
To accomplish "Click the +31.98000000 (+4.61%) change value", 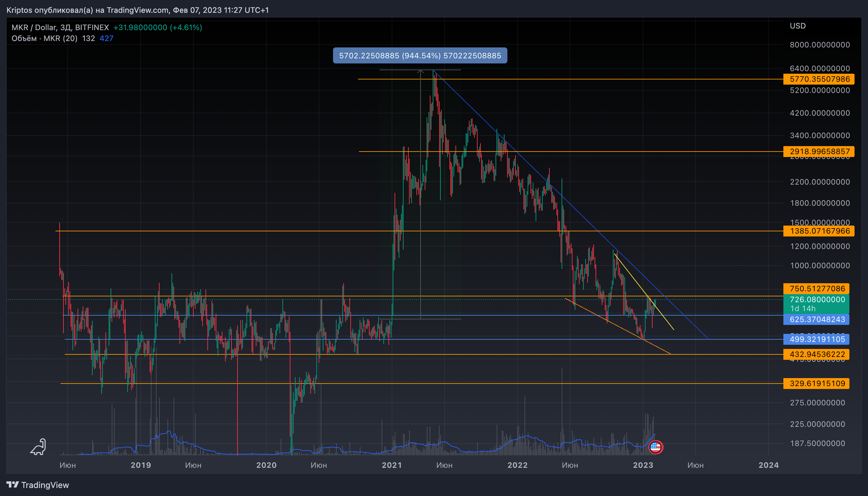I will (157, 27).
